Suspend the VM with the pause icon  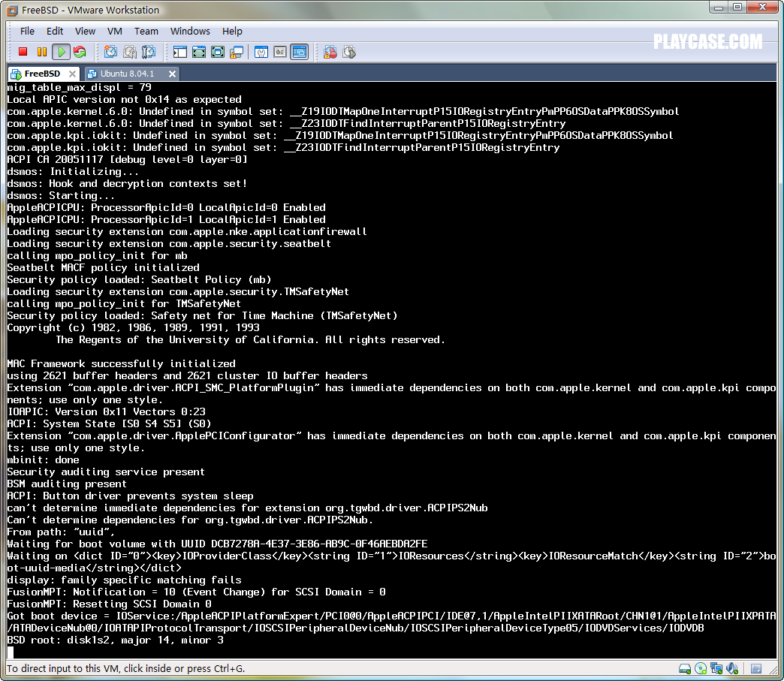42,52
